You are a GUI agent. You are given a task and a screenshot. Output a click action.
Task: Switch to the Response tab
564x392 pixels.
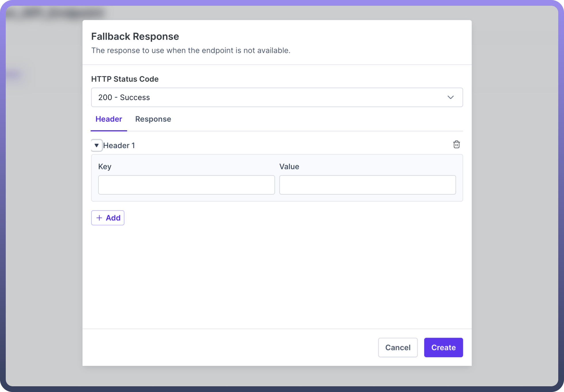pyautogui.click(x=153, y=119)
